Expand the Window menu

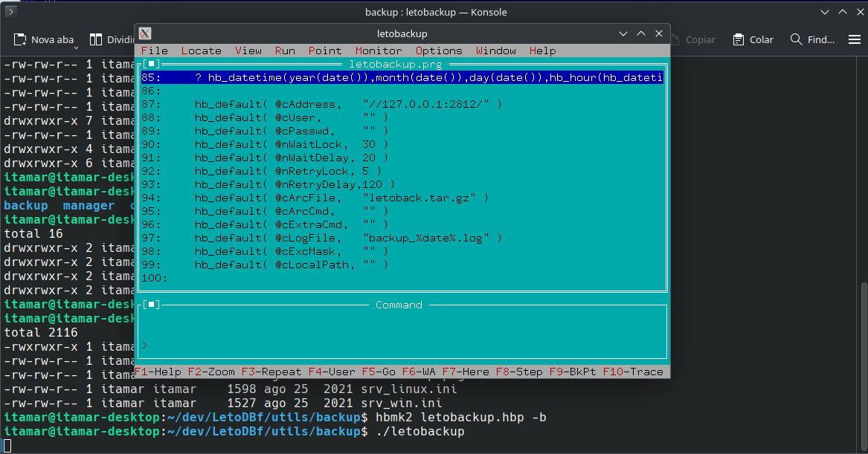tap(495, 51)
